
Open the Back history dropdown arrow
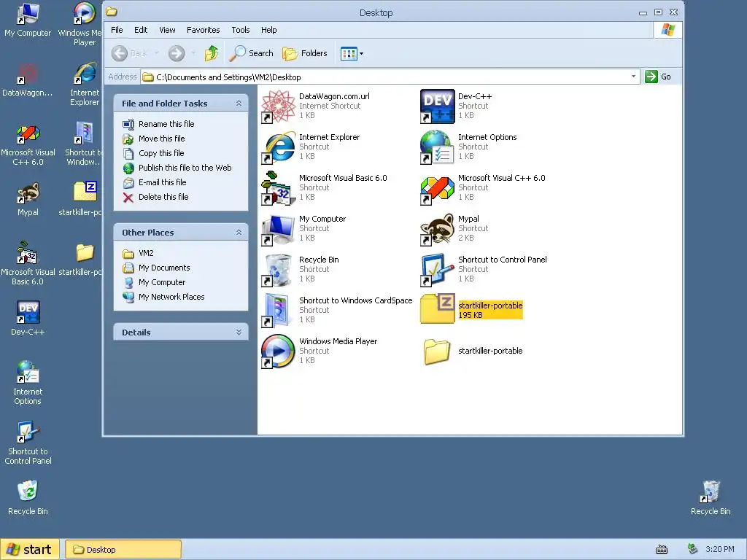click(x=156, y=53)
